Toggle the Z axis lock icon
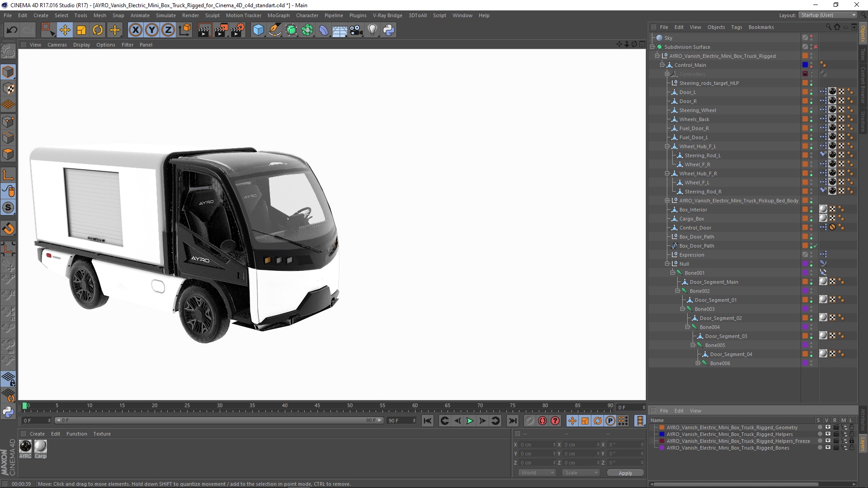Screen dimensions: 868x488 point(168,30)
